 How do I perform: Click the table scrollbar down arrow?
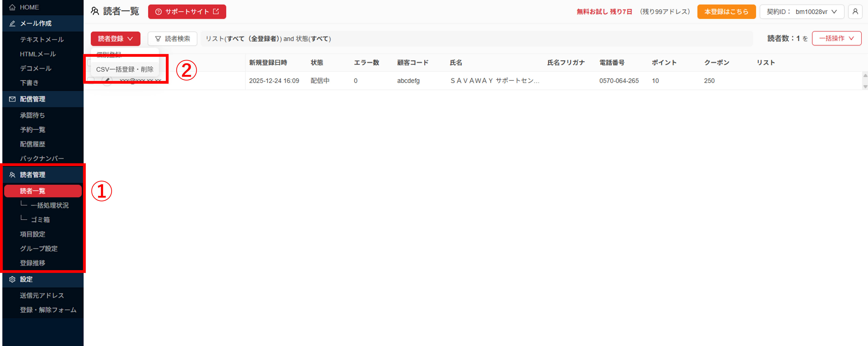(x=865, y=87)
